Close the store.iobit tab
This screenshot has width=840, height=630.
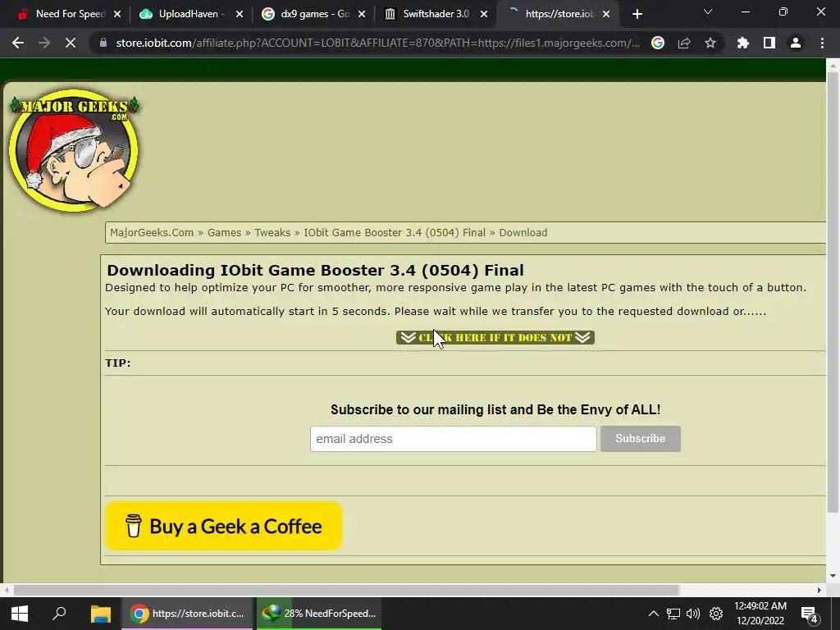point(606,14)
